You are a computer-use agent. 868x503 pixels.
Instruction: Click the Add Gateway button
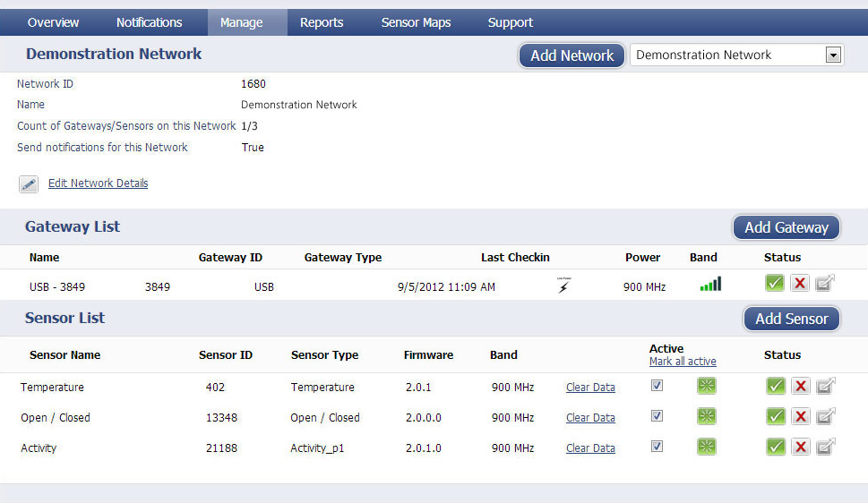pyautogui.click(x=786, y=227)
